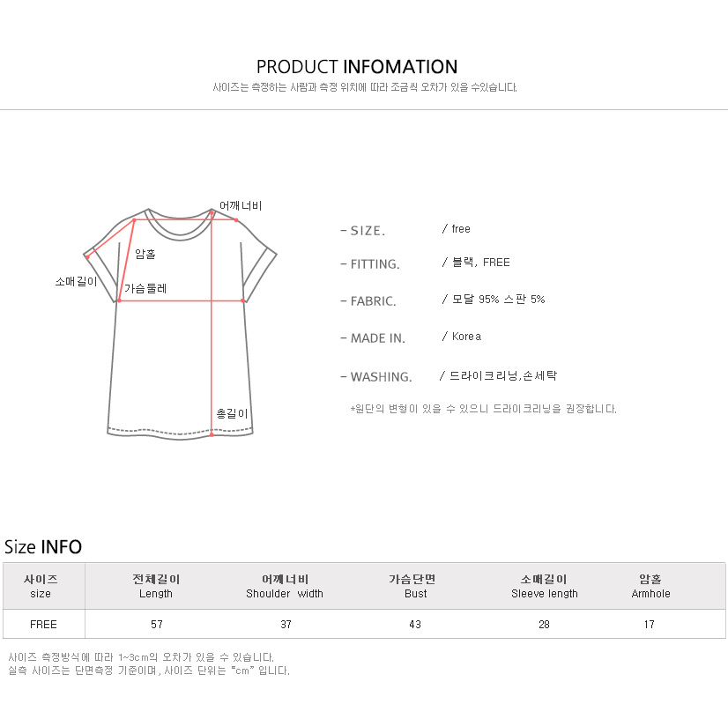Click the 암홀 label on diagram
Image resolution: width=728 pixels, height=704 pixels.
(x=145, y=254)
